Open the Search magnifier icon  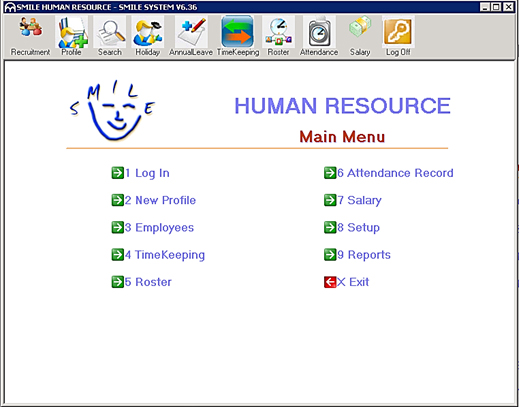pos(110,32)
